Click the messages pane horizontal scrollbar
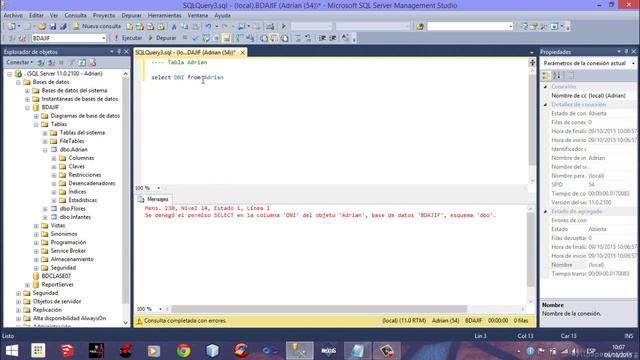The height and width of the screenshot is (360, 640). (x=319, y=309)
